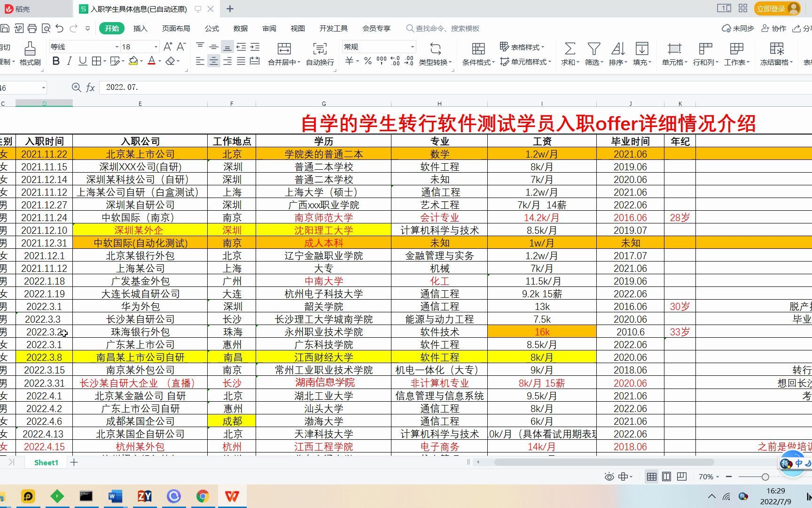Click the Not Synced (未同步) button
The image size is (812, 508).
point(738,28)
